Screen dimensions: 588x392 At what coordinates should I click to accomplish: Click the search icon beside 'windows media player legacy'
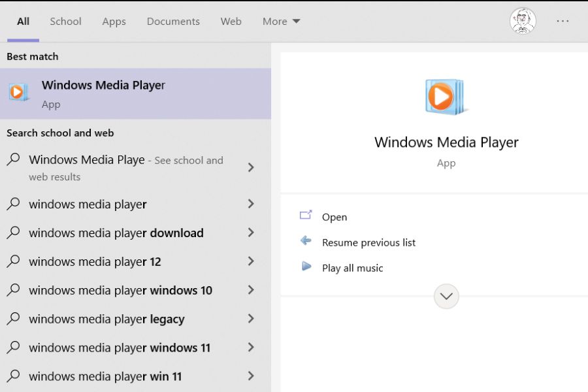point(13,319)
